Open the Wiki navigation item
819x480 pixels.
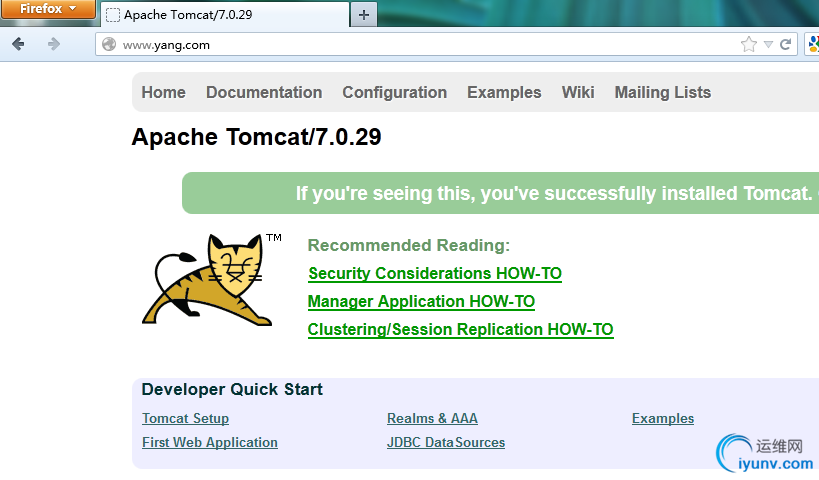pyautogui.click(x=578, y=92)
